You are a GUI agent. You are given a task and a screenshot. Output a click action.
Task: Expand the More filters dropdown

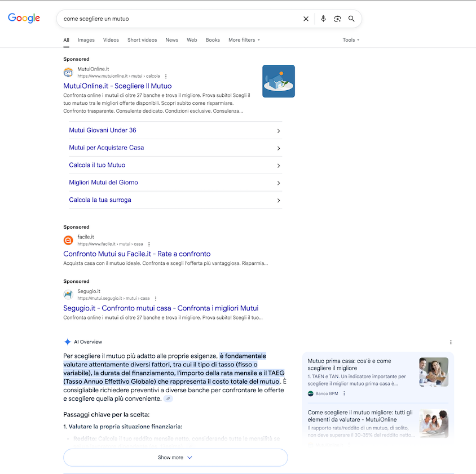click(x=244, y=40)
